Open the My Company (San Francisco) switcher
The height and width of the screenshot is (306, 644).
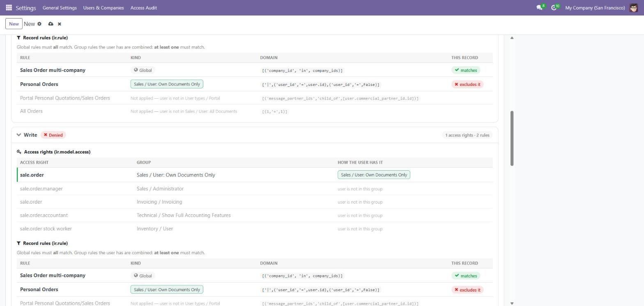595,8
